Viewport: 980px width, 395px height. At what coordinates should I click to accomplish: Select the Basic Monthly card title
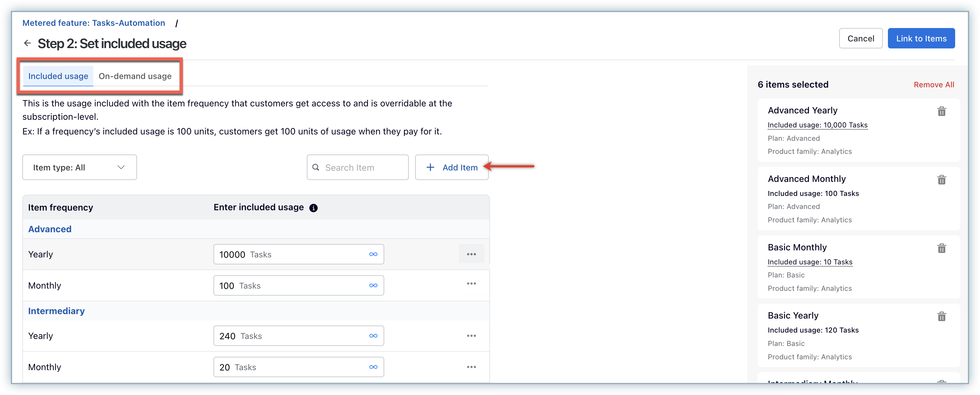pyautogui.click(x=797, y=247)
